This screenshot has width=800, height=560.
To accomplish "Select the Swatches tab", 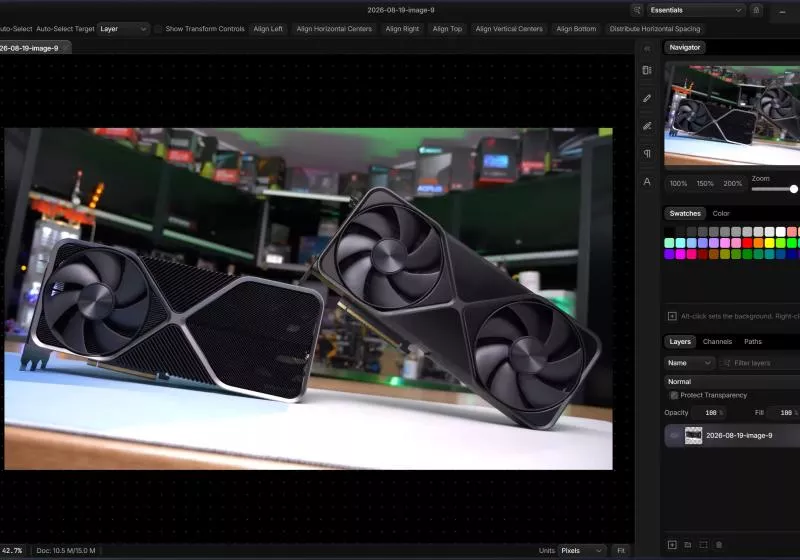I will 685,213.
